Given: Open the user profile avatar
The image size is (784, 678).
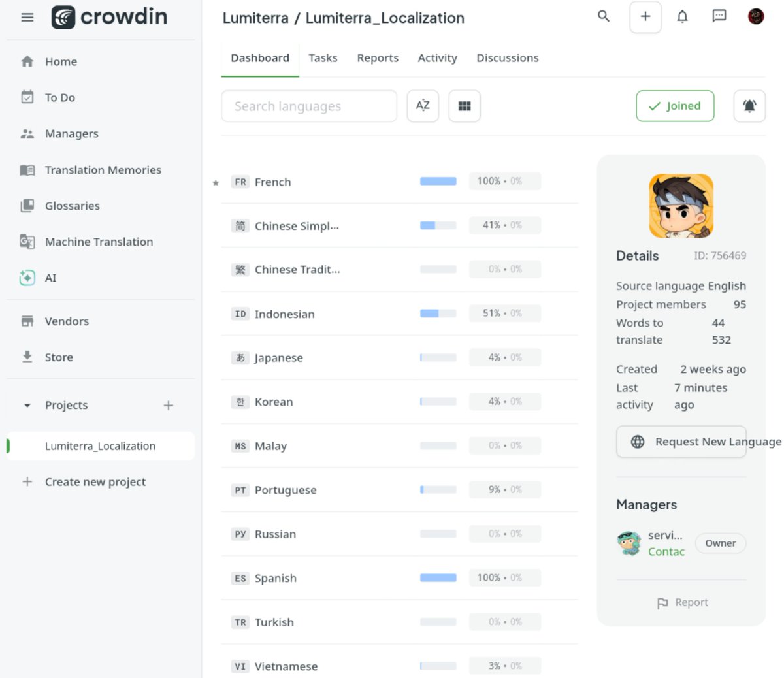Looking at the screenshot, I should [x=756, y=16].
